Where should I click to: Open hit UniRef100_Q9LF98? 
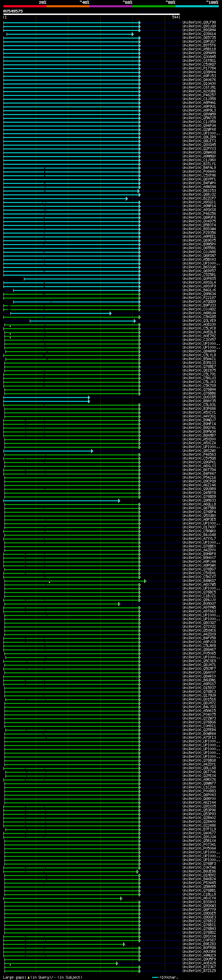199,23
